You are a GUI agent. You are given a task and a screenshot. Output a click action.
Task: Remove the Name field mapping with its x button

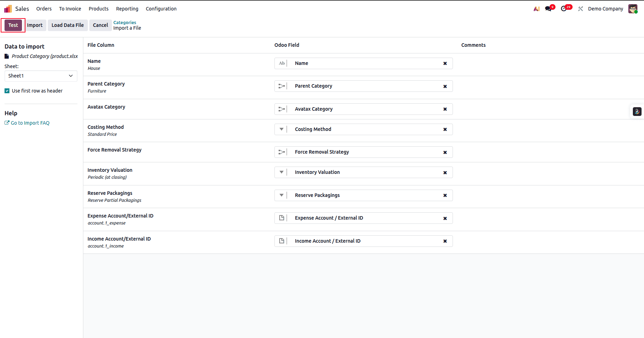445,63
